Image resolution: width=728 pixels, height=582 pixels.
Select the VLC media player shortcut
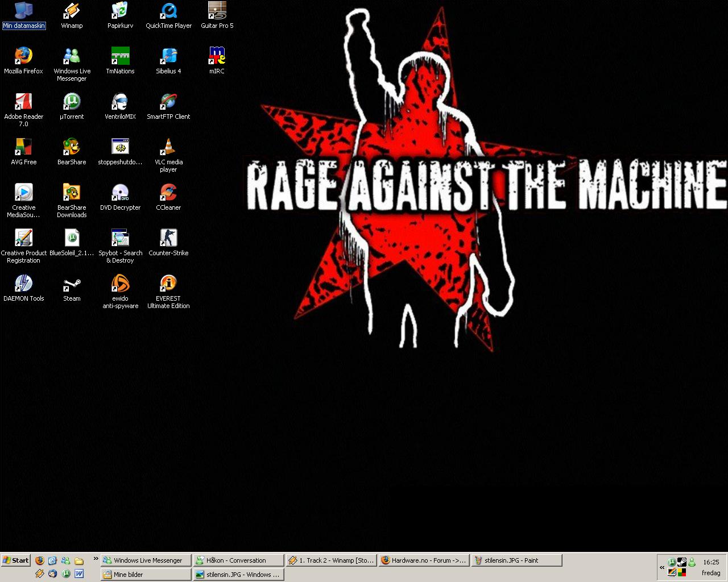pyautogui.click(x=168, y=155)
